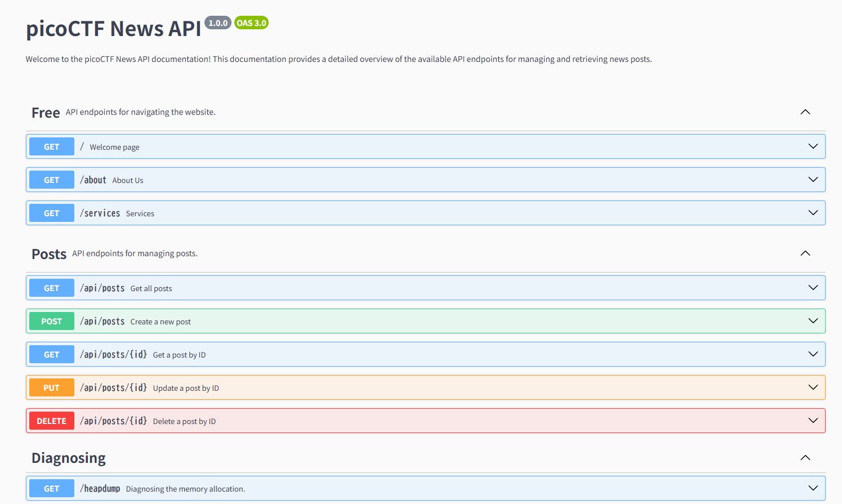Click the picoCTF News API title

tap(113, 29)
